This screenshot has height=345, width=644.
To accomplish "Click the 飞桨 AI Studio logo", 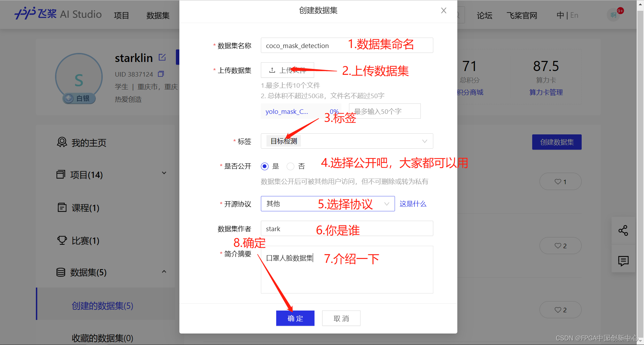I will [58, 14].
